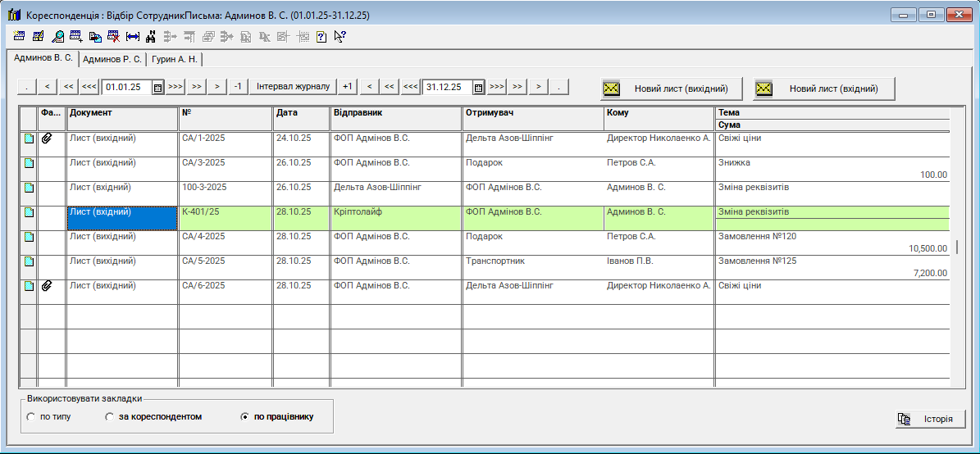Viewport: 980px width, 454px height.
Task: Switch to the Гурин А. Н. tab
Action: pyautogui.click(x=175, y=59)
